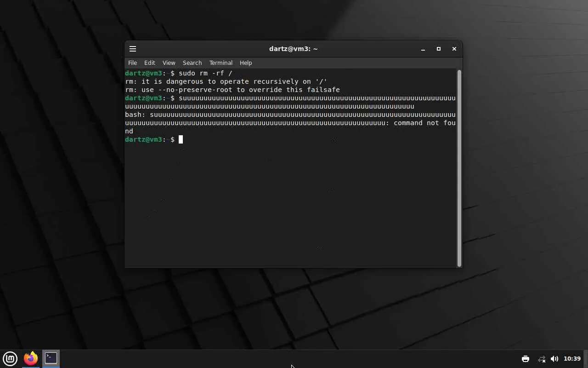Viewport: 588px width, 368px height.
Task: Open the File menu
Action: coord(132,63)
